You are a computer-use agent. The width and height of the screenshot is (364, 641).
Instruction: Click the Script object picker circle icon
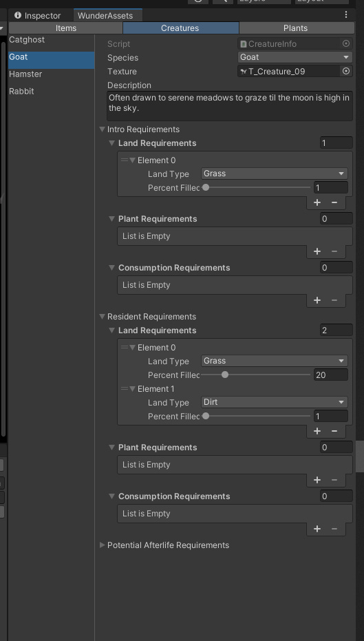tap(346, 44)
